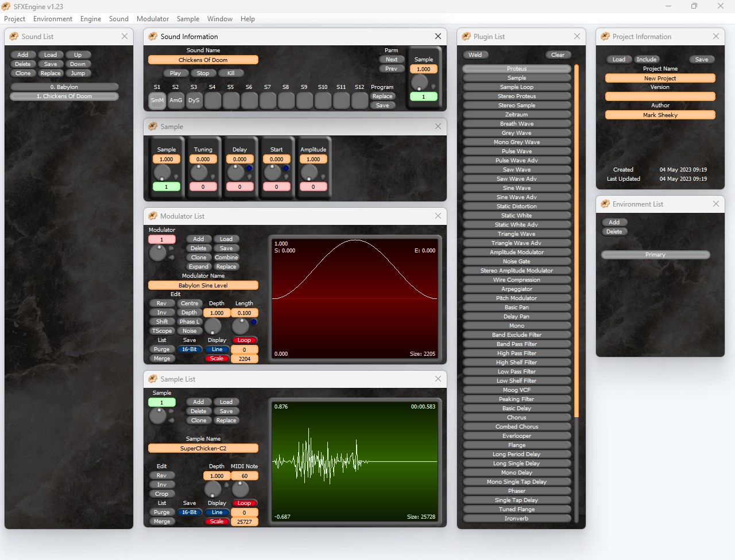Select the DyS slot S3 button
735x560 pixels.
click(194, 100)
